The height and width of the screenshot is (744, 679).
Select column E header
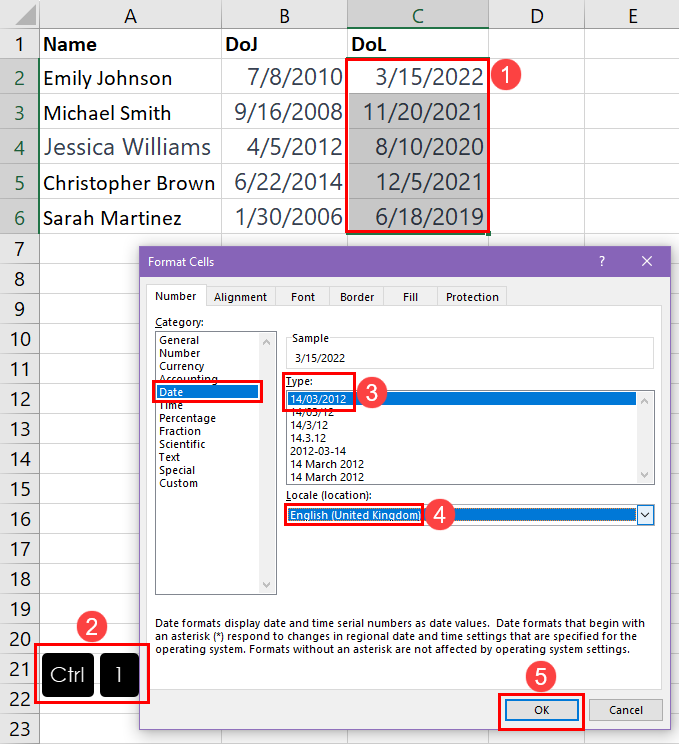point(632,15)
